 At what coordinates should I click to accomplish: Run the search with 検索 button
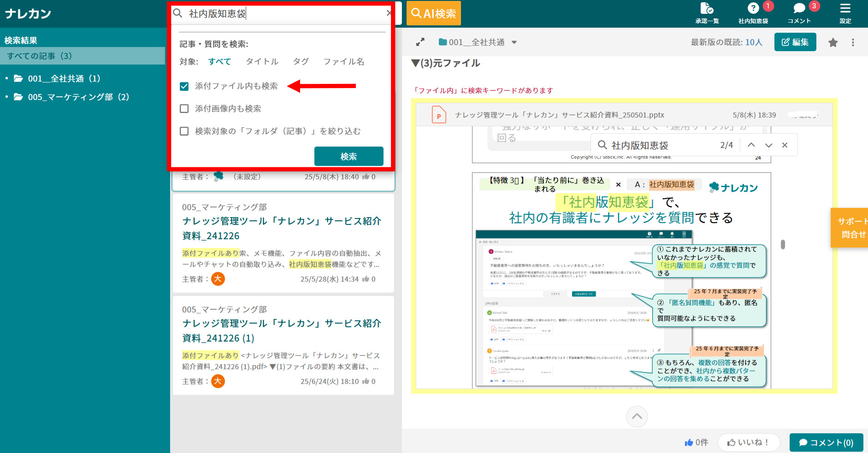coord(348,156)
